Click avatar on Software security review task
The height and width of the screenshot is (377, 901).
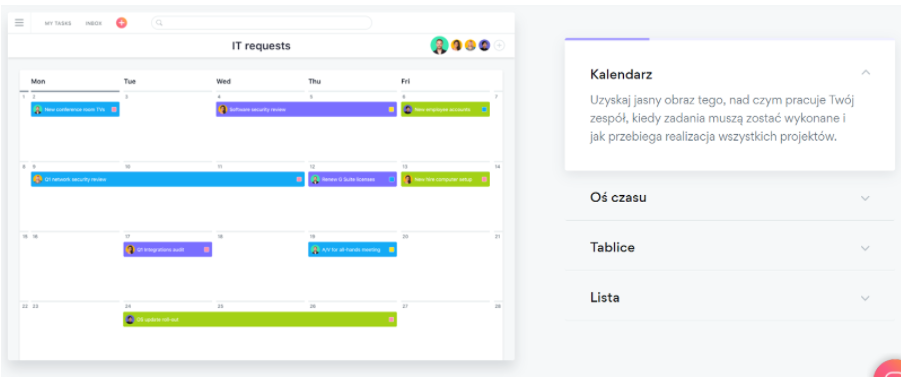223,109
